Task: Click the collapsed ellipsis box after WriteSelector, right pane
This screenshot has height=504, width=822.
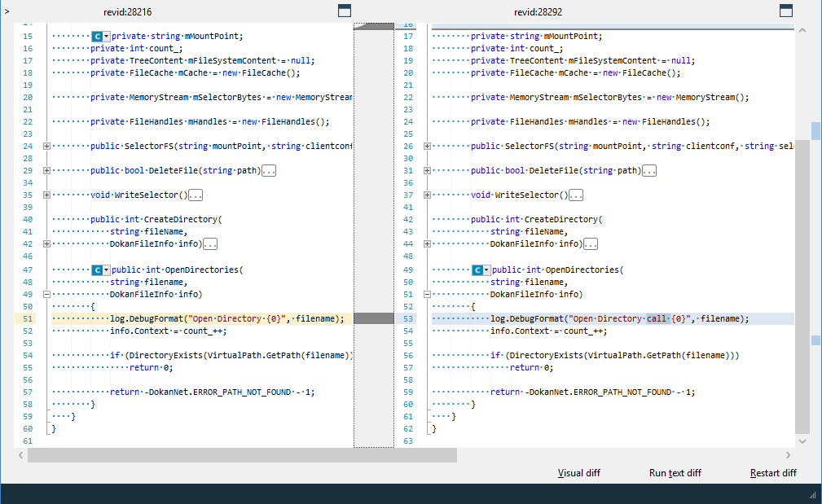Action: point(576,195)
